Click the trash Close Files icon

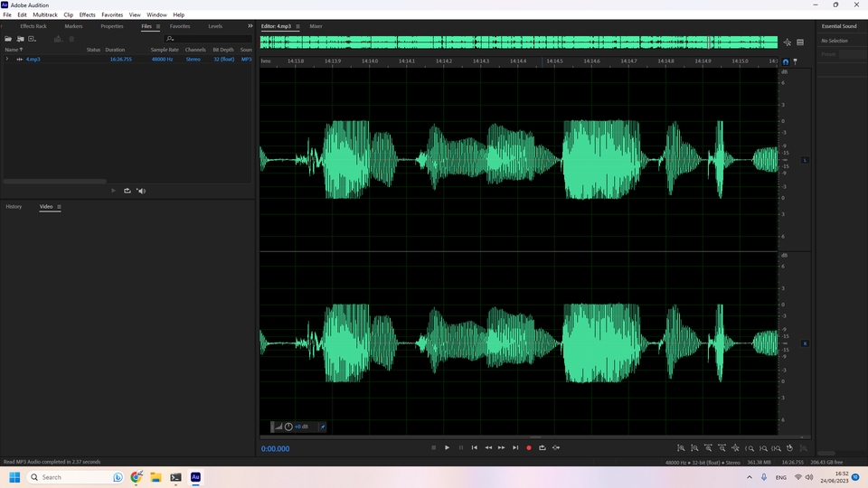(x=71, y=39)
